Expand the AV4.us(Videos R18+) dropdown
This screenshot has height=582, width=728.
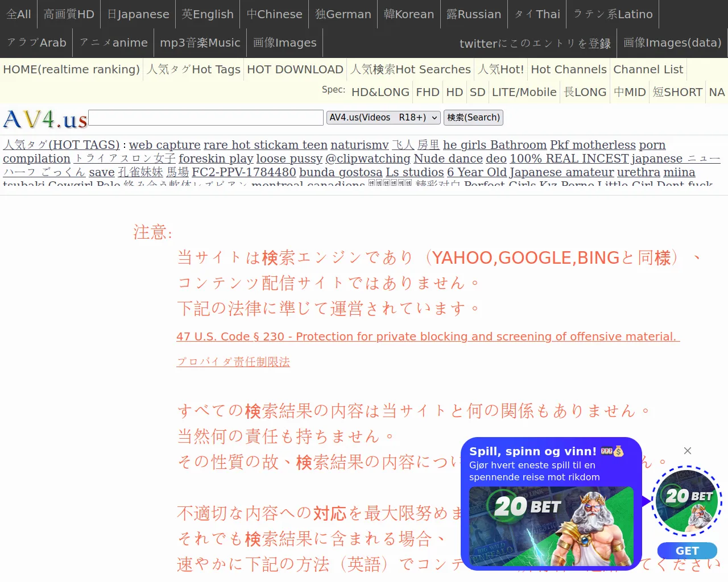tap(383, 118)
